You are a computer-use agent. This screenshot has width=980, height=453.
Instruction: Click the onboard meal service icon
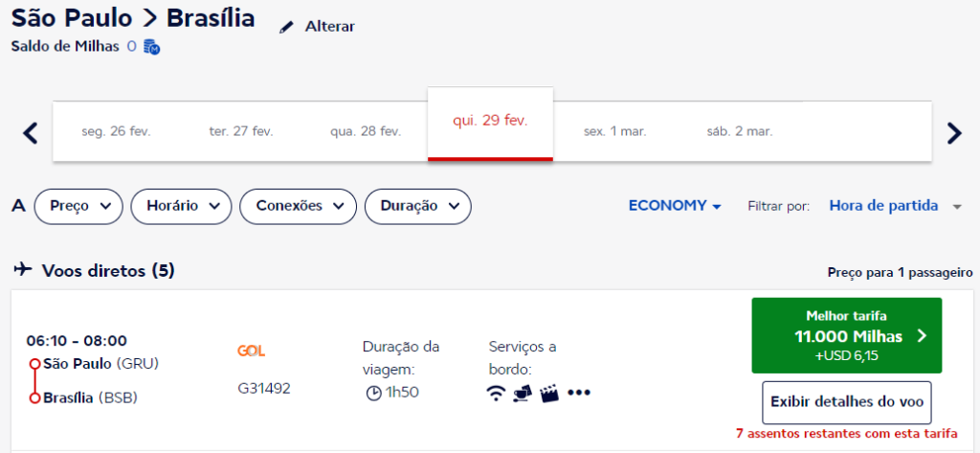pos(523,393)
